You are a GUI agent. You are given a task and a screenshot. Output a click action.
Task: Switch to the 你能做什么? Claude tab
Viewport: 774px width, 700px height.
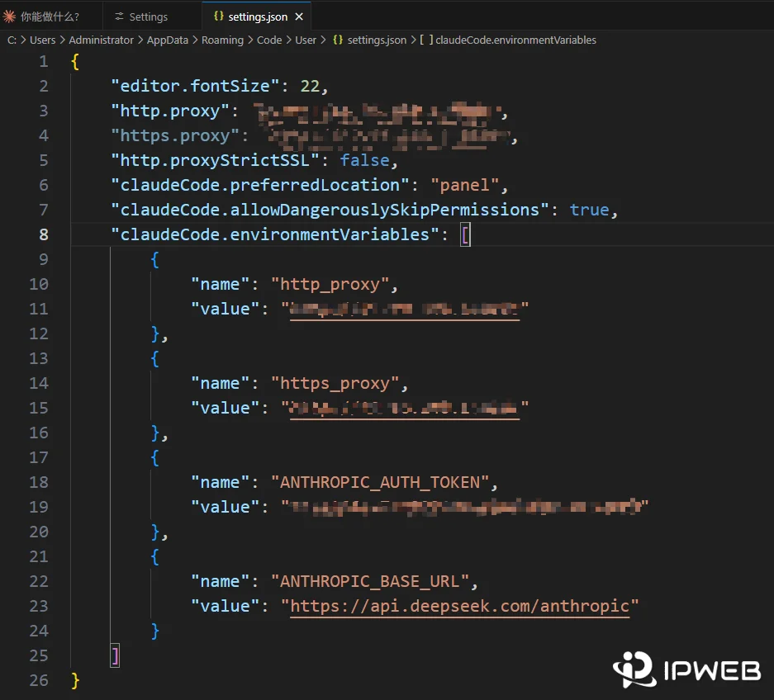[50, 17]
